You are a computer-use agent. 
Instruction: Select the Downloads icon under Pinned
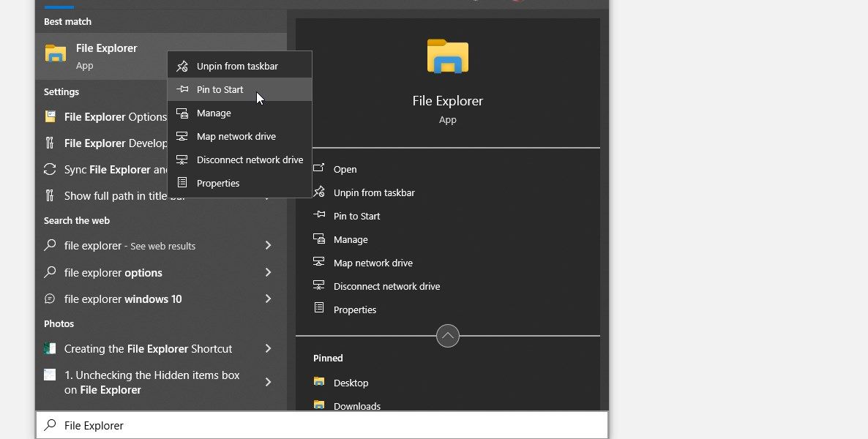pyautogui.click(x=318, y=405)
